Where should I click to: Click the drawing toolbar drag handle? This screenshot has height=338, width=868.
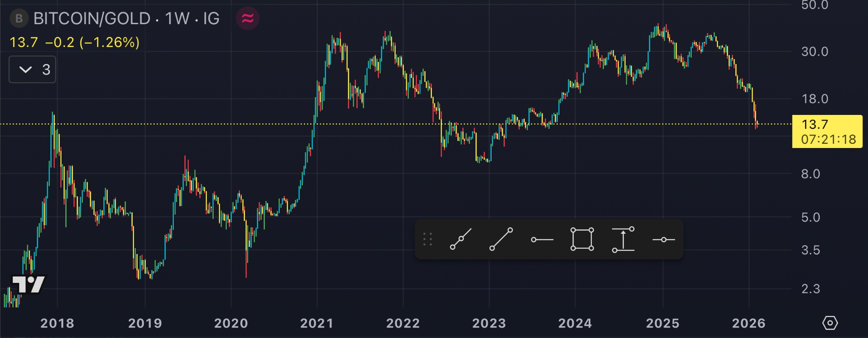[428, 240]
